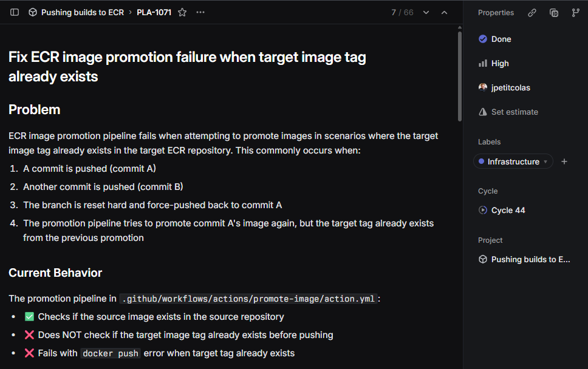The image size is (588, 369).
Task: Click the document scrollbar
Action: [460, 73]
